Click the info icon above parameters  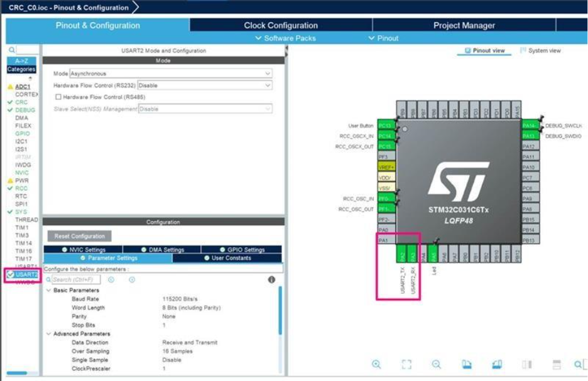click(271, 279)
